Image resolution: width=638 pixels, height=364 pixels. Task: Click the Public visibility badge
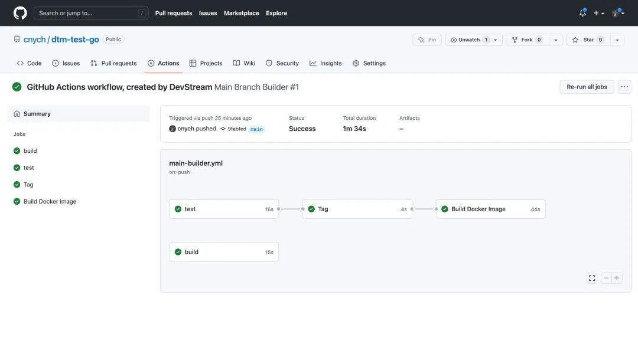pyautogui.click(x=113, y=40)
